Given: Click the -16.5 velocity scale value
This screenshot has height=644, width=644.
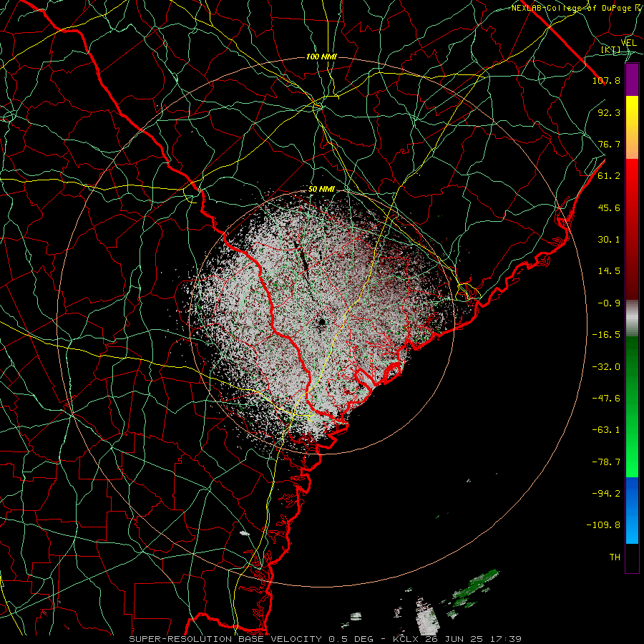Looking at the screenshot, I should coord(606,335).
